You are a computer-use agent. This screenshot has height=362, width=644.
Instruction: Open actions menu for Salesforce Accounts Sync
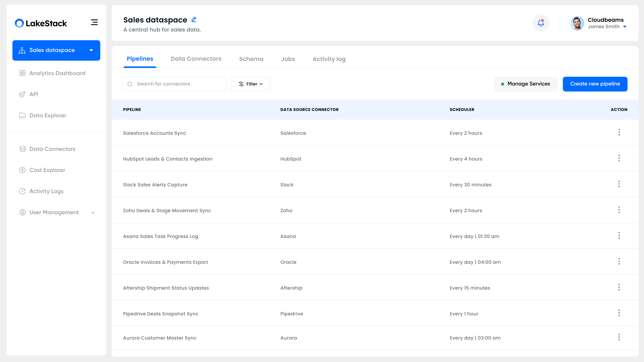(619, 132)
